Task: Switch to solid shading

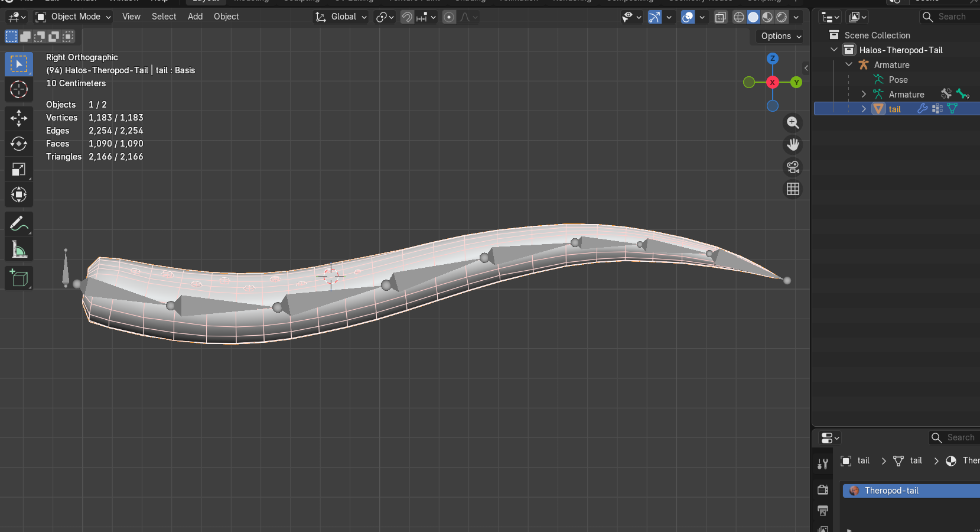Action: [x=753, y=17]
